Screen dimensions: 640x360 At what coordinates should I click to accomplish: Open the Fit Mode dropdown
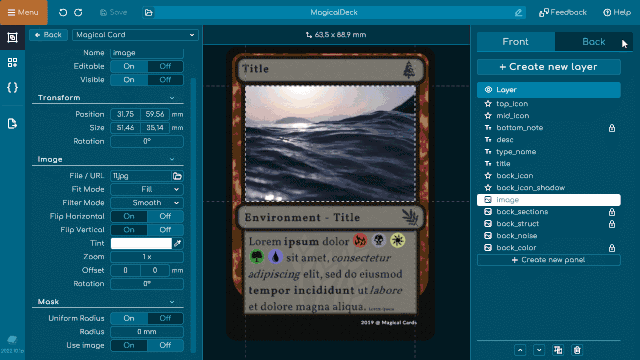(147, 189)
